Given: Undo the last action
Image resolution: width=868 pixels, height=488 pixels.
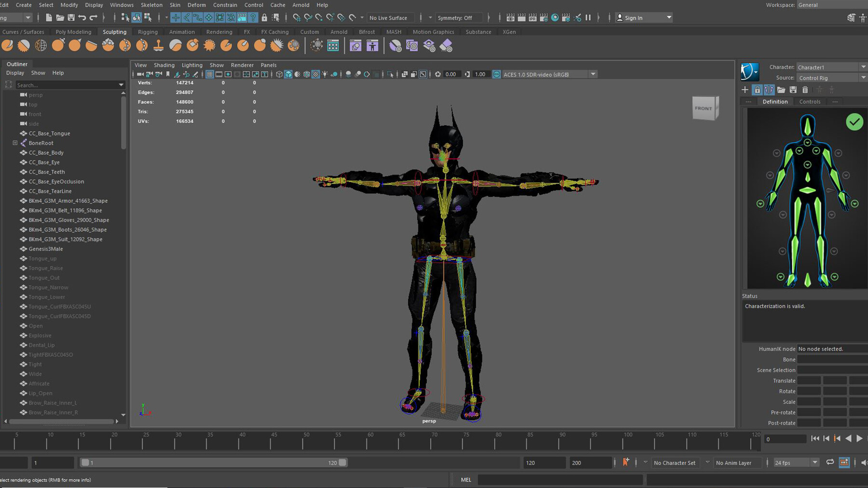Looking at the screenshot, I should point(82,18).
